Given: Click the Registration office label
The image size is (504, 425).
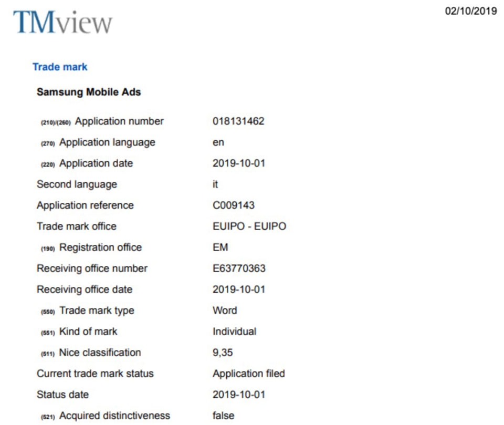Looking at the screenshot, I should [101, 247].
